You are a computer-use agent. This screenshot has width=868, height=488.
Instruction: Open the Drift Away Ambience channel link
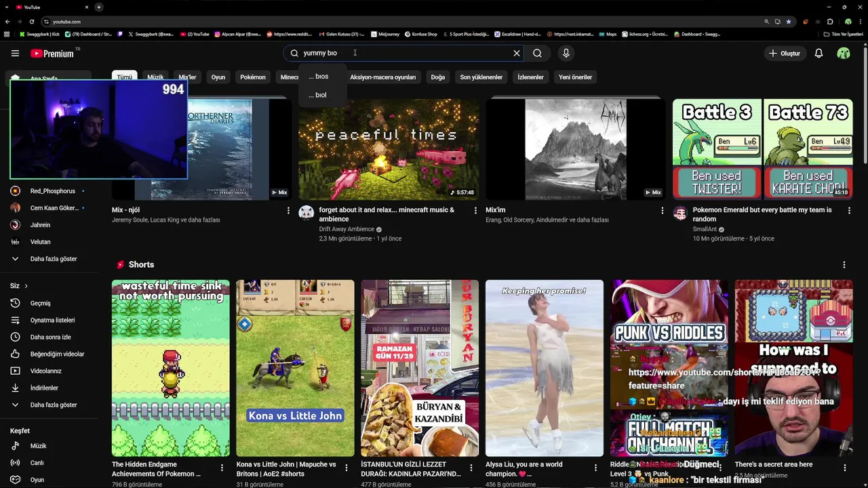tap(347, 229)
